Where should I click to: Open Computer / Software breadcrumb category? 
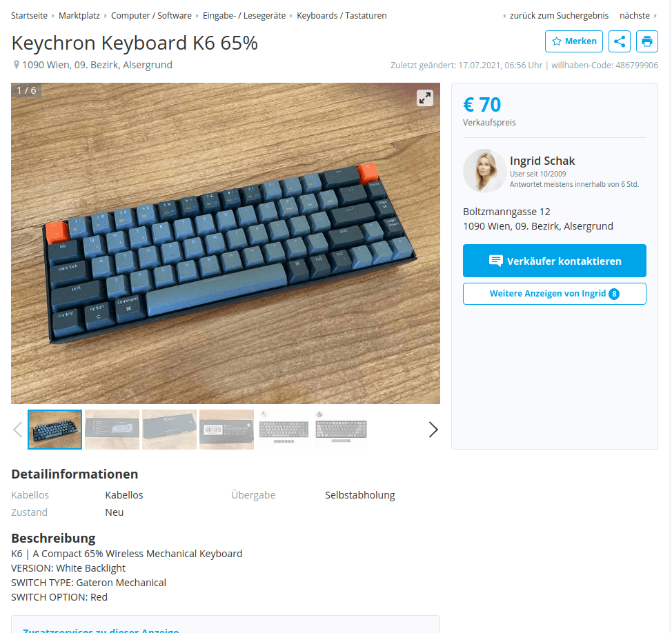pos(151,16)
